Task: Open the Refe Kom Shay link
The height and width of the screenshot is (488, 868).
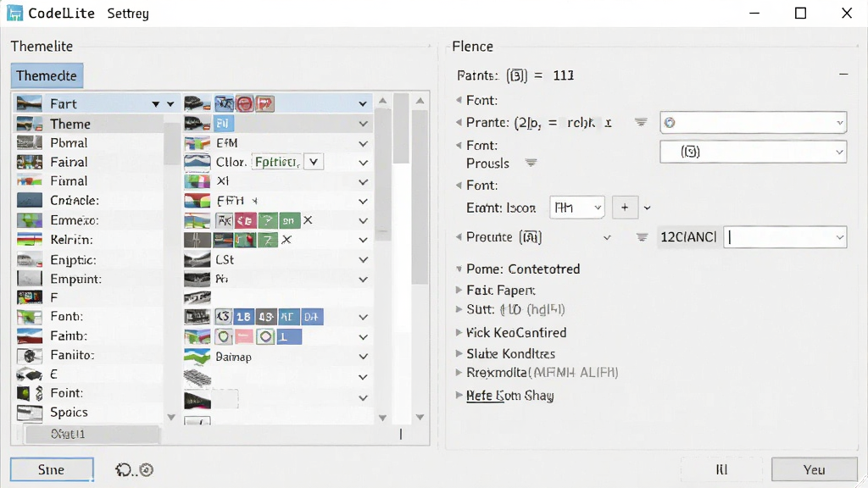Action: pos(509,396)
